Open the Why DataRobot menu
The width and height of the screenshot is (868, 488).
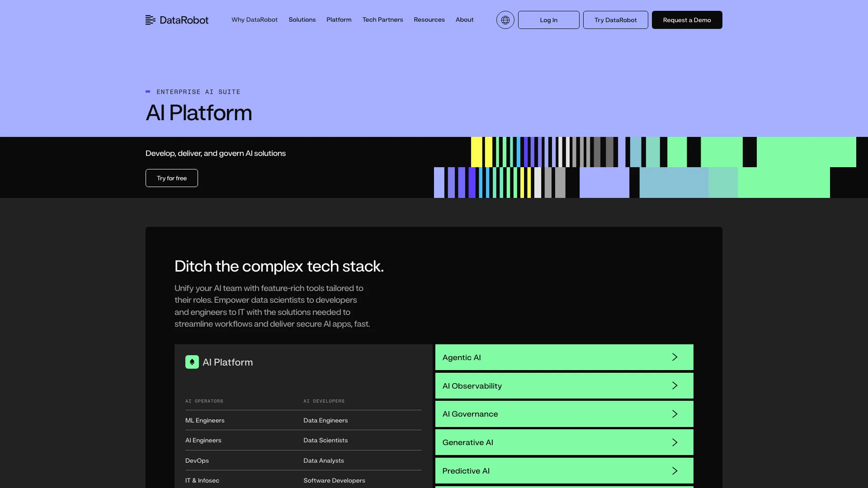255,20
